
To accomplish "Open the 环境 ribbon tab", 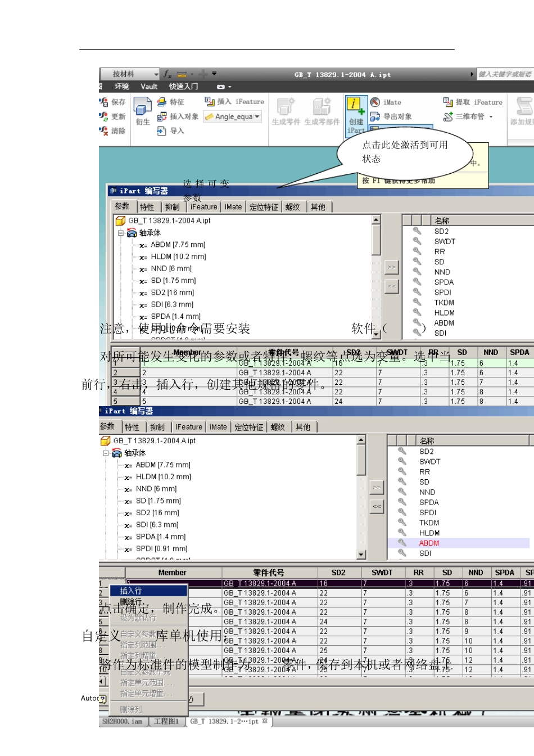I will pyautogui.click(x=121, y=87).
